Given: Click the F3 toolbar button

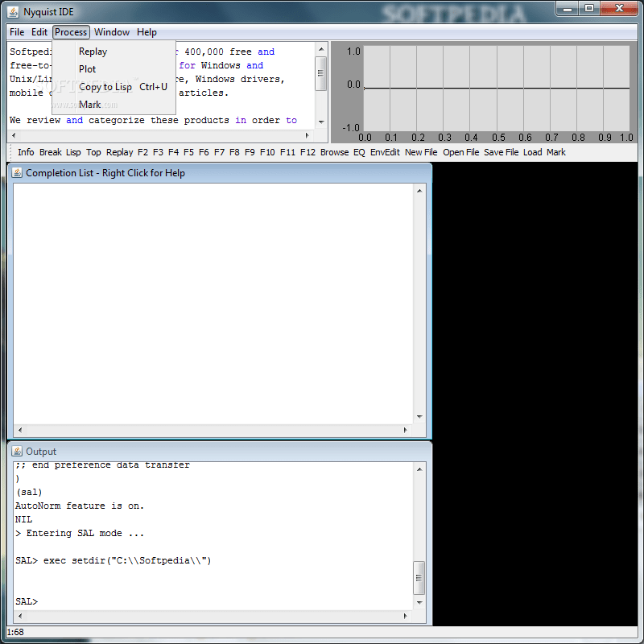Looking at the screenshot, I should coord(158,152).
